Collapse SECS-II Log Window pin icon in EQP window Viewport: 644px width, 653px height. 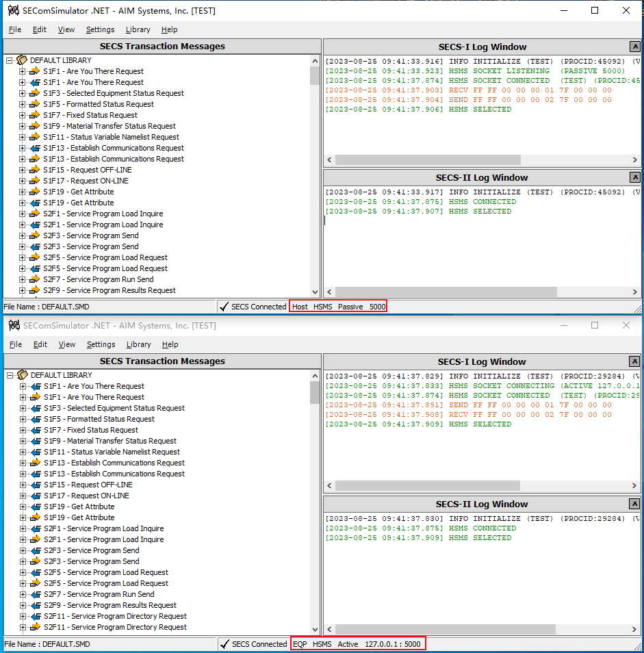[634, 504]
